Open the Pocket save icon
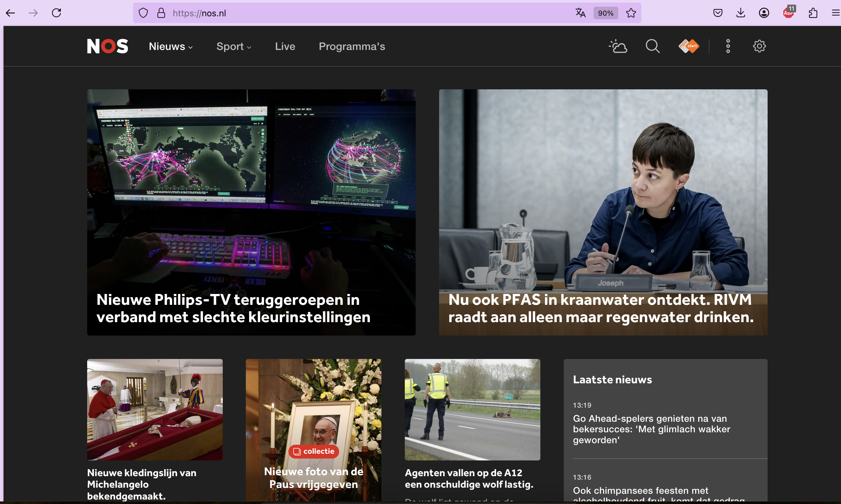841x504 pixels. (718, 13)
